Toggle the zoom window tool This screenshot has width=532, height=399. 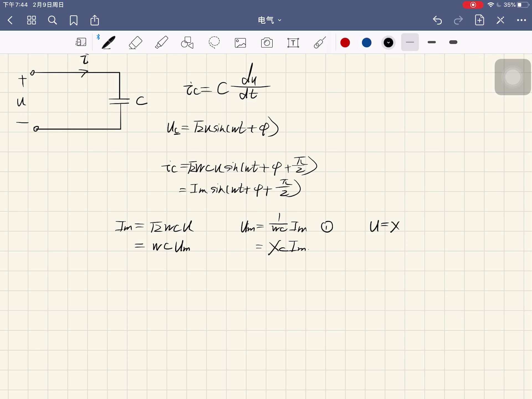click(81, 42)
